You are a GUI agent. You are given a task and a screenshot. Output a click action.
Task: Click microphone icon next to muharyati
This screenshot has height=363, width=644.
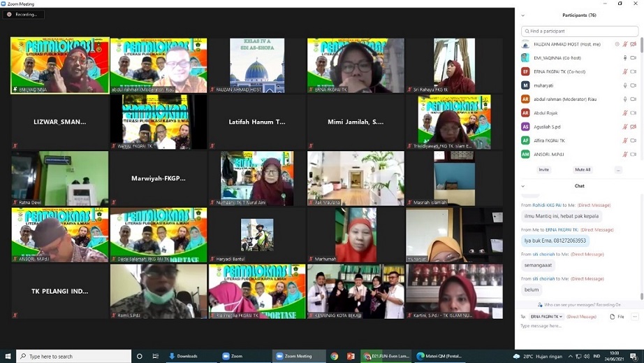pyautogui.click(x=625, y=85)
